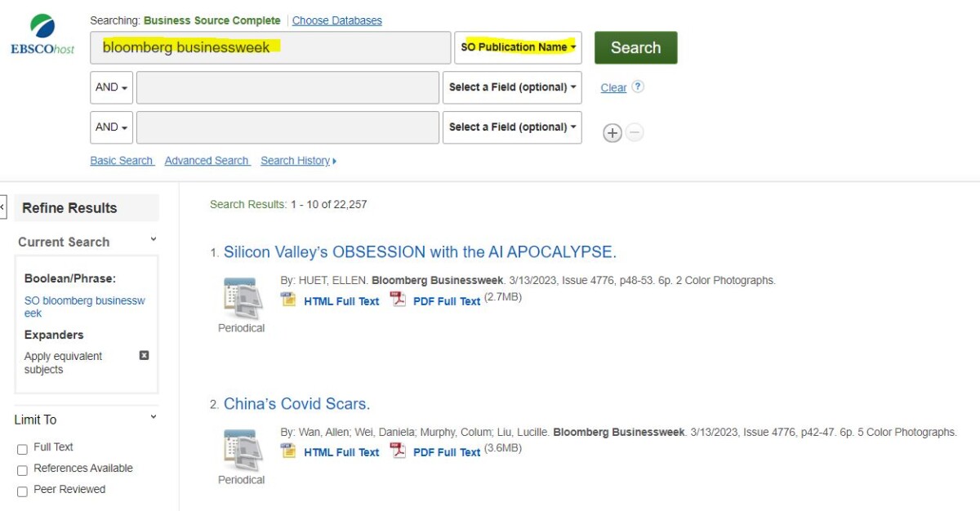Click the PDF icon for Silicon Valley article
This screenshot has height=511, width=980.
pyautogui.click(x=398, y=300)
